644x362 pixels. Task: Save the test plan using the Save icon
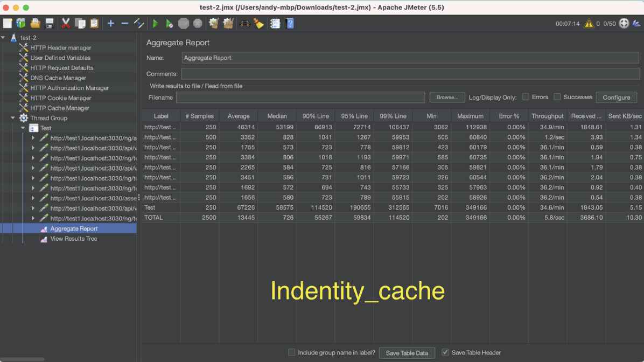click(49, 23)
